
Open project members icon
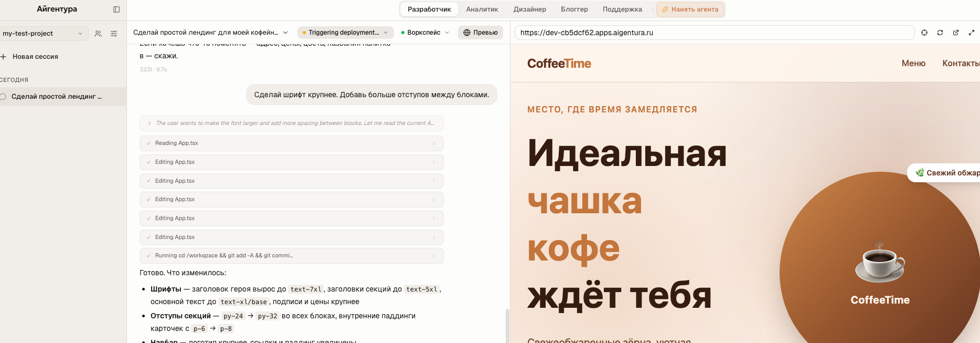pos(98,34)
